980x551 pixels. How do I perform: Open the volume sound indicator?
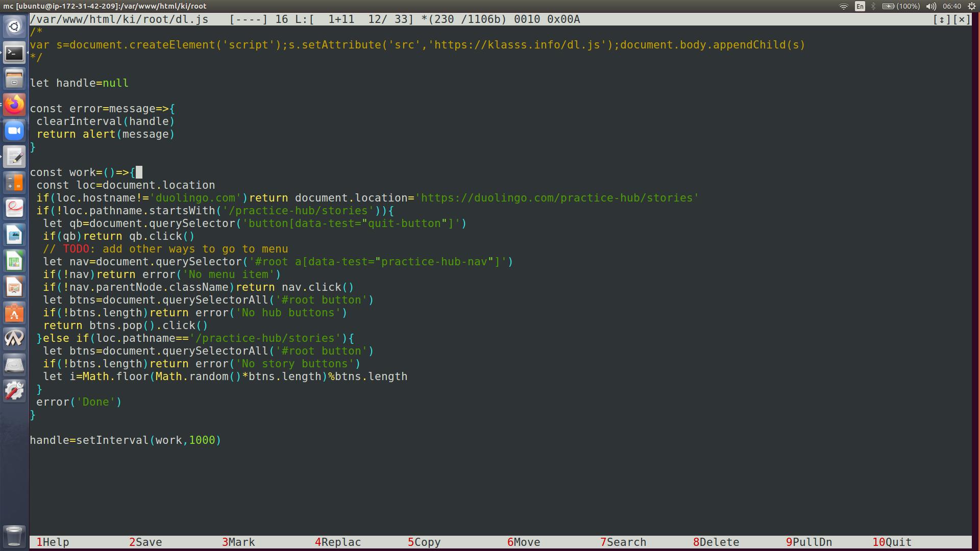(932, 6)
